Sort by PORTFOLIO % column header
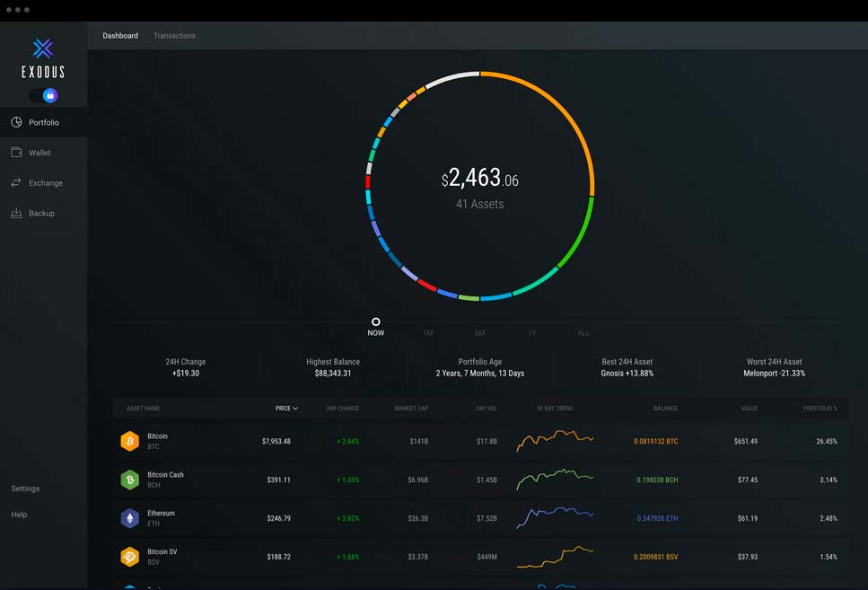Screen dimensions: 868x590 pos(820,409)
